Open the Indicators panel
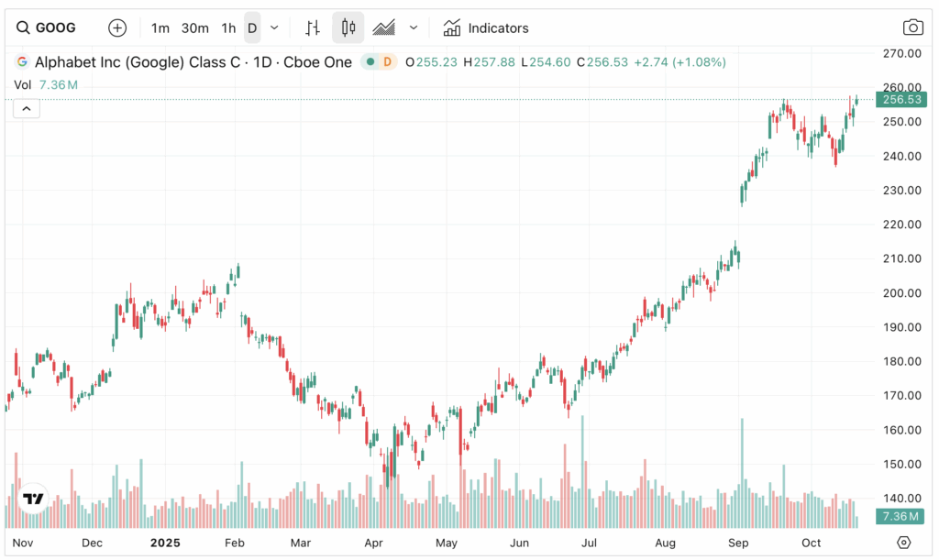 [x=486, y=27]
